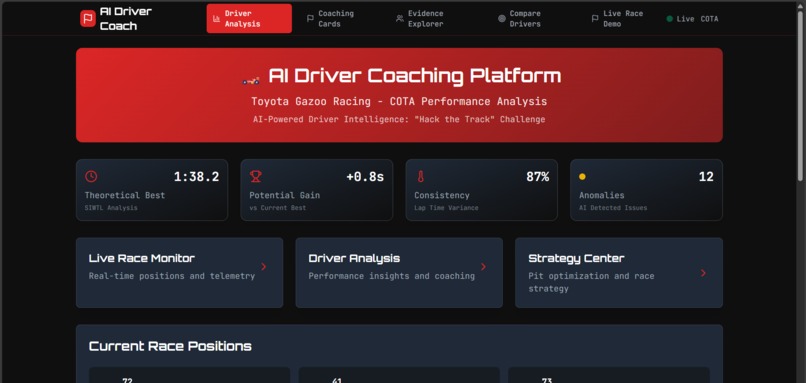Click the AI Driver Coach title
The width and height of the screenshot is (806, 383).
[125, 19]
